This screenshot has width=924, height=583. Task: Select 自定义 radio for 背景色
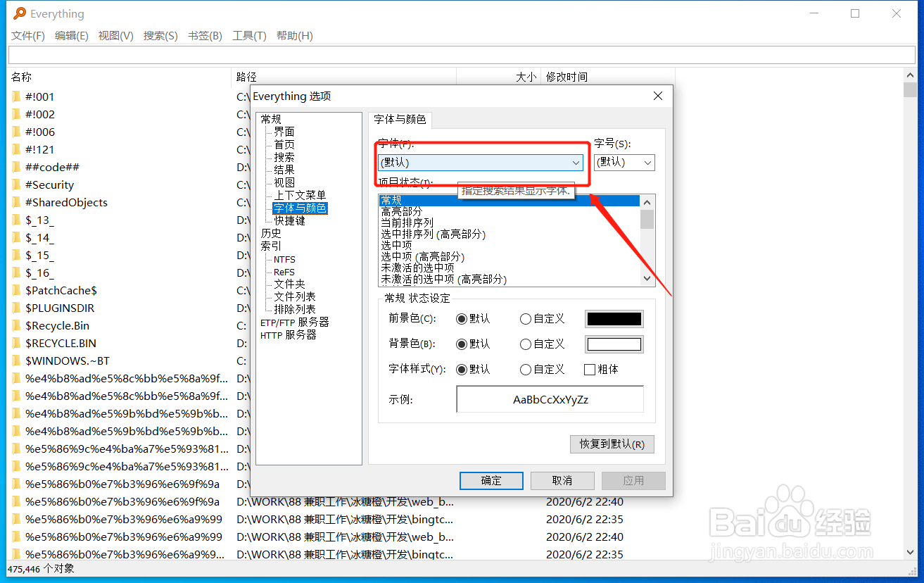[525, 344]
